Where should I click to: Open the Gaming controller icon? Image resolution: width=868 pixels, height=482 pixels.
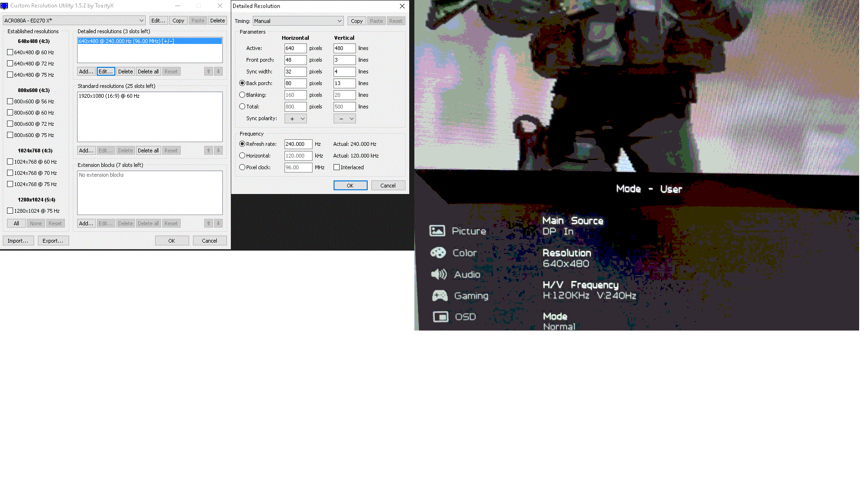439,295
